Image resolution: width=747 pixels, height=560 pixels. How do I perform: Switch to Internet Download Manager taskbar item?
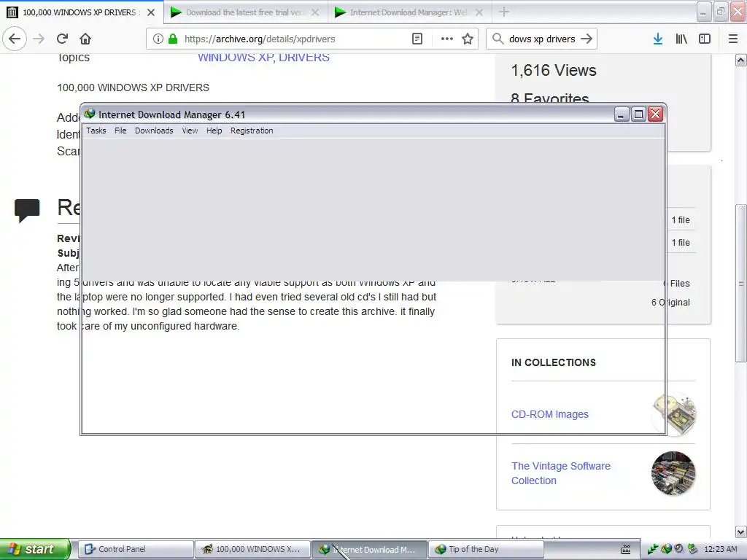tap(370, 549)
